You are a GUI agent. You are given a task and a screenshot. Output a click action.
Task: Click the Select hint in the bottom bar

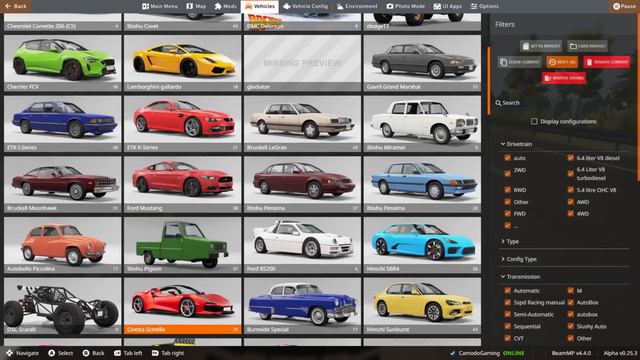(61, 353)
